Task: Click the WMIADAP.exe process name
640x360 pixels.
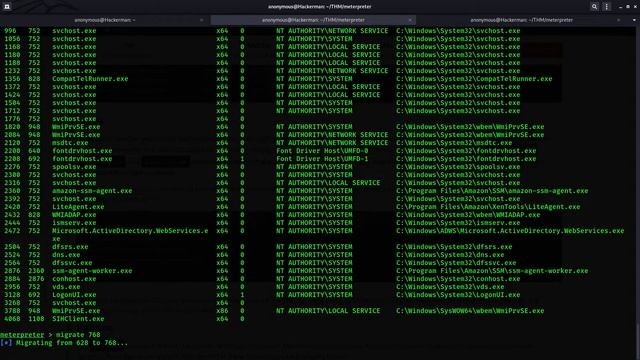Action: coord(74,215)
